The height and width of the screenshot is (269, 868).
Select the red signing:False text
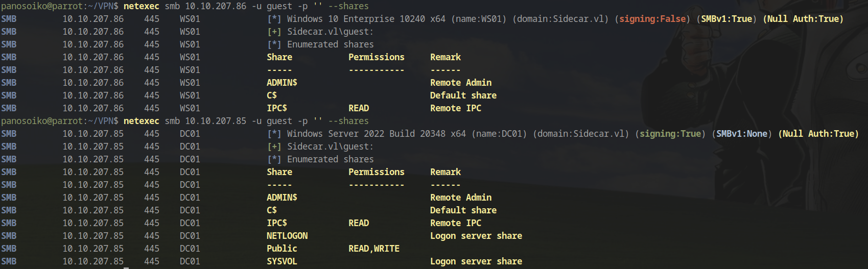pyautogui.click(x=652, y=19)
